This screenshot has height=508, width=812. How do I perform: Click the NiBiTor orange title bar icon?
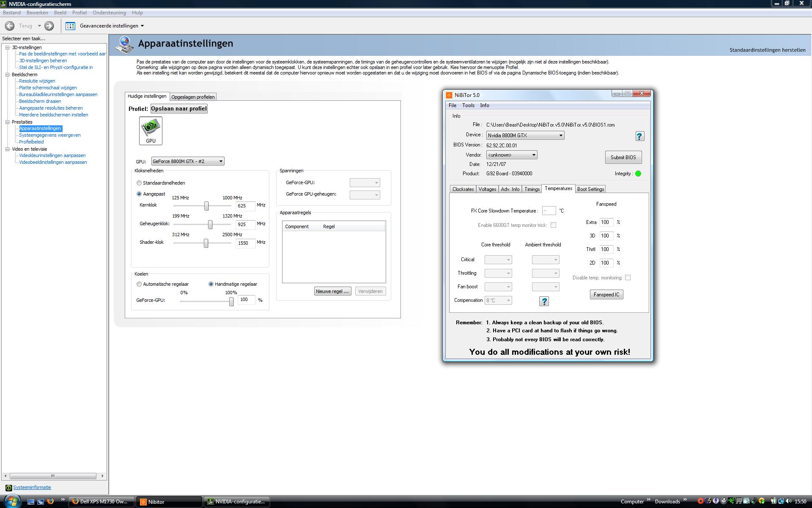449,95
